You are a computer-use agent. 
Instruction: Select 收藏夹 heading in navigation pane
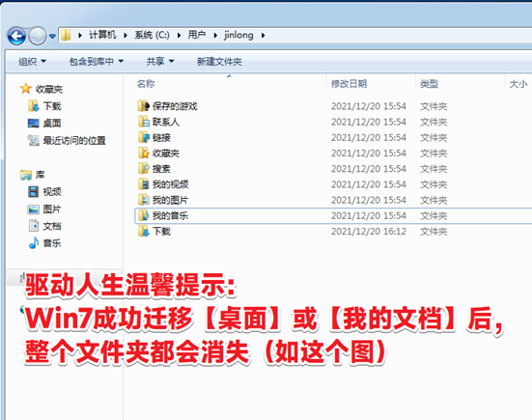pyautogui.click(x=49, y=89)
